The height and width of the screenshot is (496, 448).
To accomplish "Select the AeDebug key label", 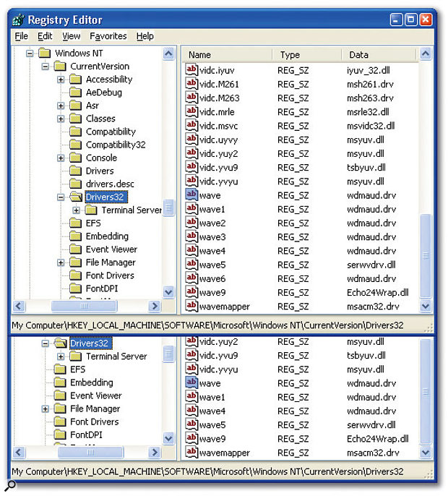I will [x=104, y=93].
